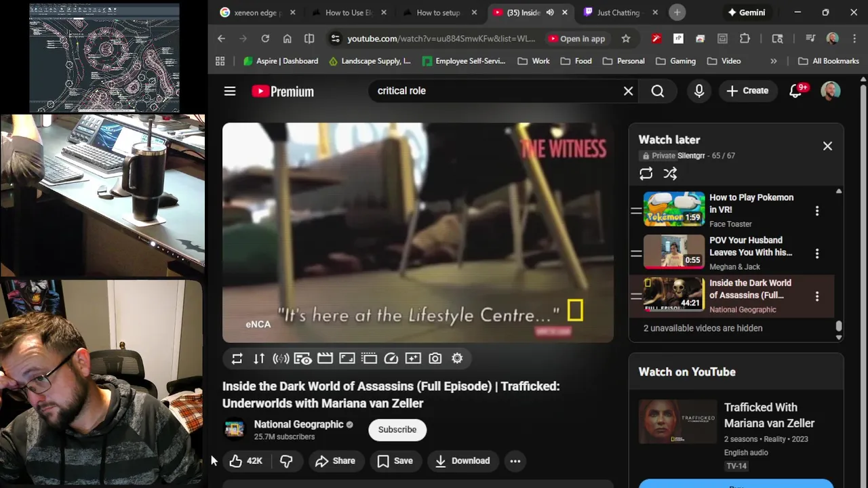Subscribe to National Geographic
Screen dimensions: 868x488
coord(397,430)
